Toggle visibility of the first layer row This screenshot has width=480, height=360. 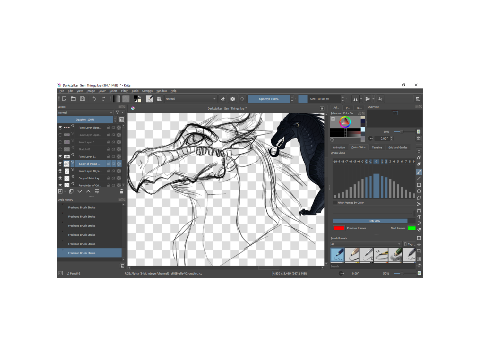pyautogui.click(x=60, y=127)
